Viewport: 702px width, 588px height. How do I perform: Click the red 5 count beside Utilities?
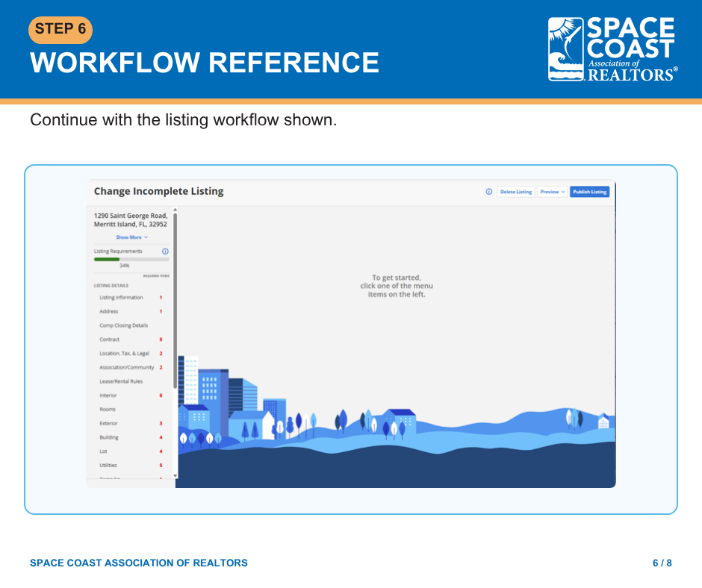(161, 466)
